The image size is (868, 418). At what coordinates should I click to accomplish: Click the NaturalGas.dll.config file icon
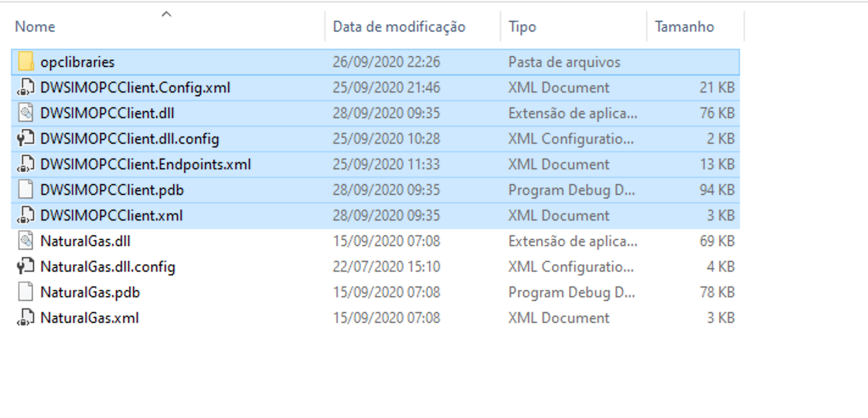click(25, 266)
